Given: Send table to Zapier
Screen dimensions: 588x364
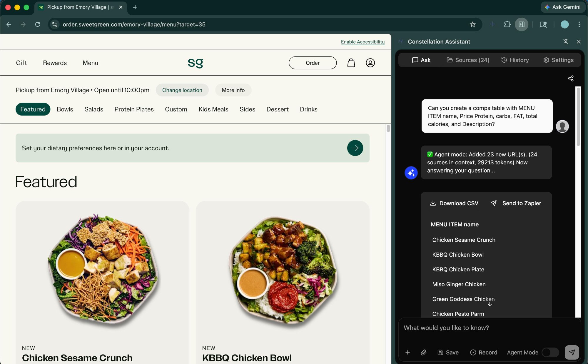Looking at the screenshot, I should [516, 203].
